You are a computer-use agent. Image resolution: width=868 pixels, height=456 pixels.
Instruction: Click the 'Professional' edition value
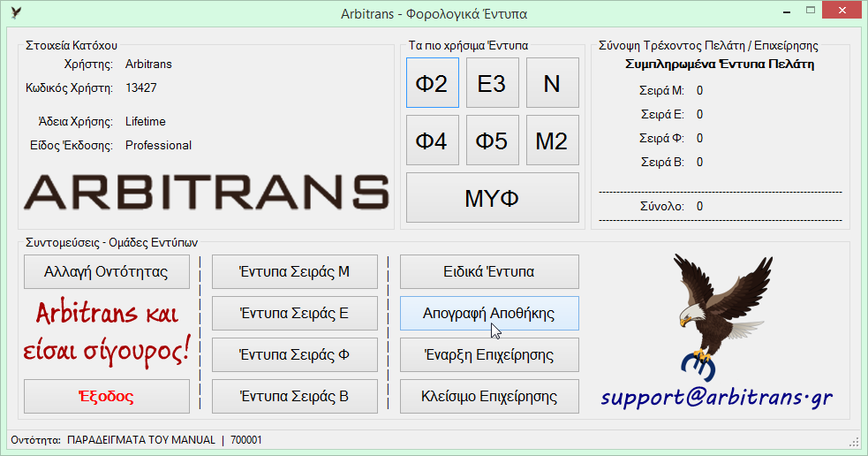click(x=158, y=145)
